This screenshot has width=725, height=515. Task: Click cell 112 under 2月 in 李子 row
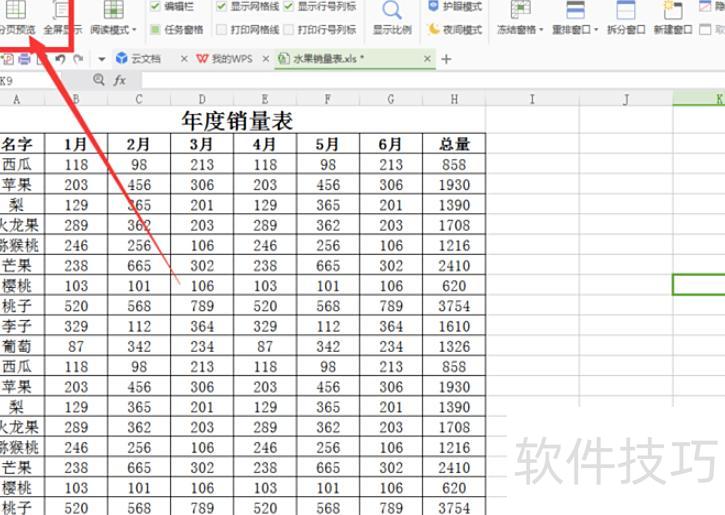coord(139,326)
